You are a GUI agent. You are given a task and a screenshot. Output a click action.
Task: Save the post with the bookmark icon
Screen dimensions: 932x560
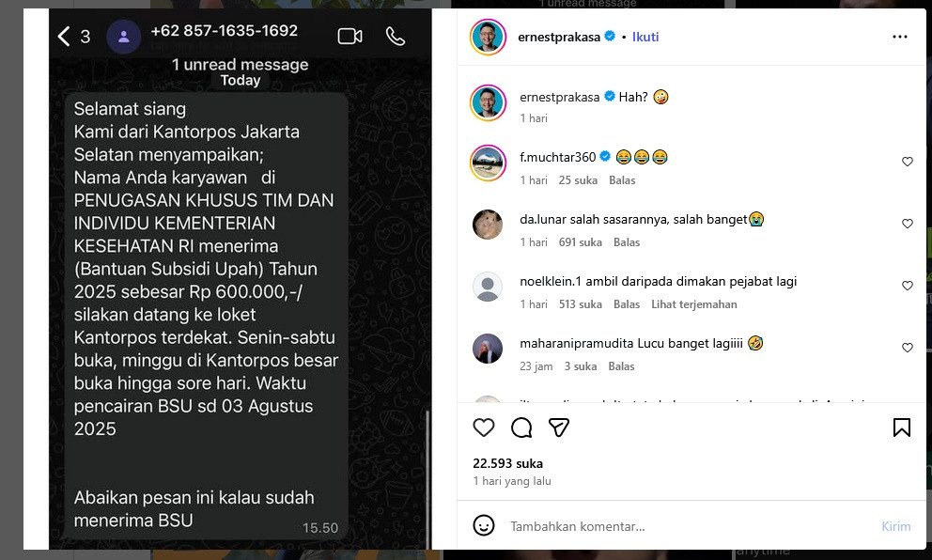[x=902, y=428]
